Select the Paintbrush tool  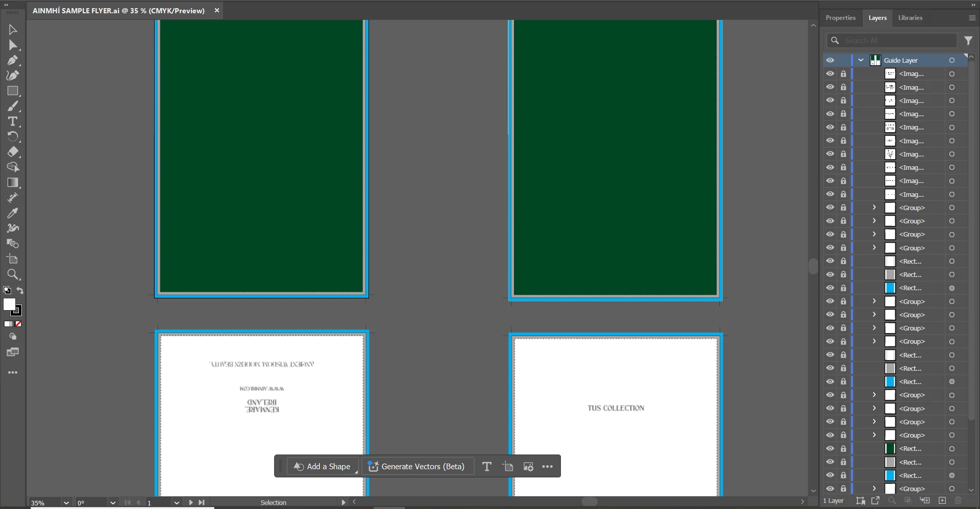coord(13,106)
